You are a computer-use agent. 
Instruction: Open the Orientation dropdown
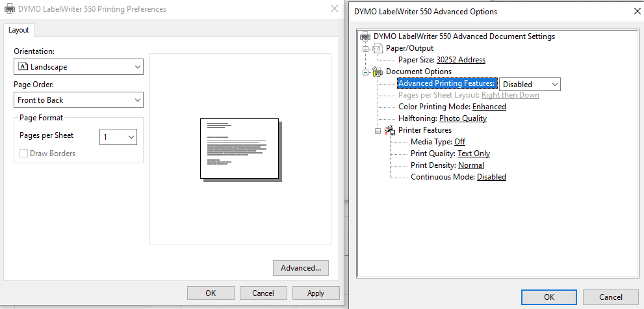coord(78,67)
